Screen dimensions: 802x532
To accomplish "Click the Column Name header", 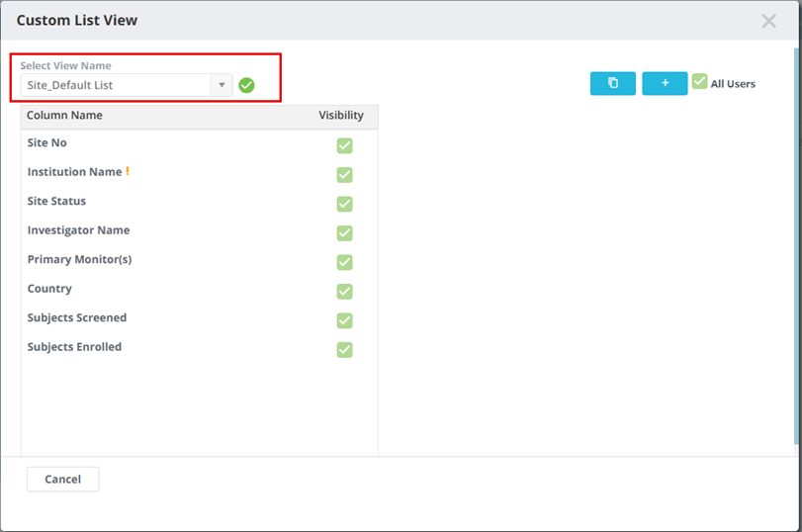I will 64,116.
